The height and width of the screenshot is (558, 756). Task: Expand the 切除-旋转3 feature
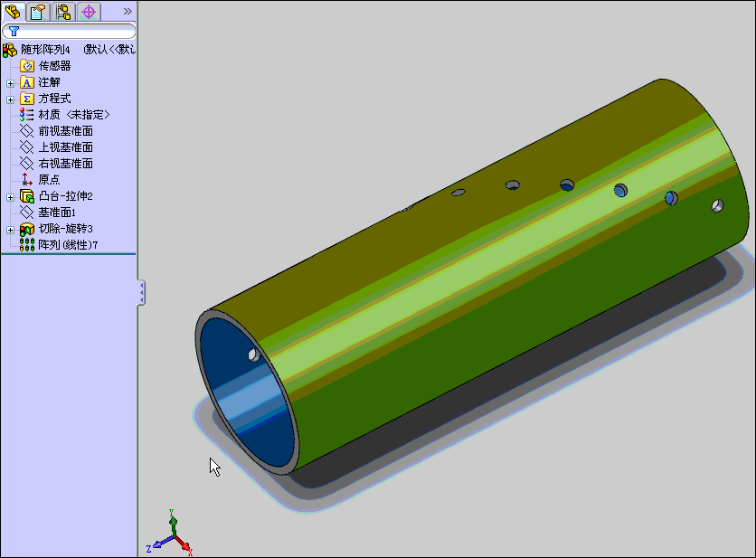10,230
